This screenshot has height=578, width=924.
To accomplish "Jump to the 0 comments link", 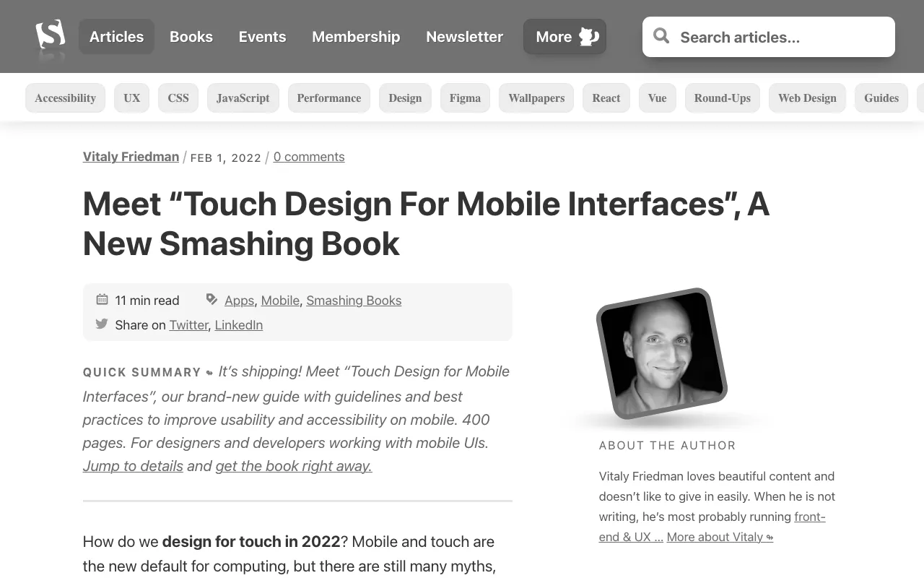I will [309, 157].
